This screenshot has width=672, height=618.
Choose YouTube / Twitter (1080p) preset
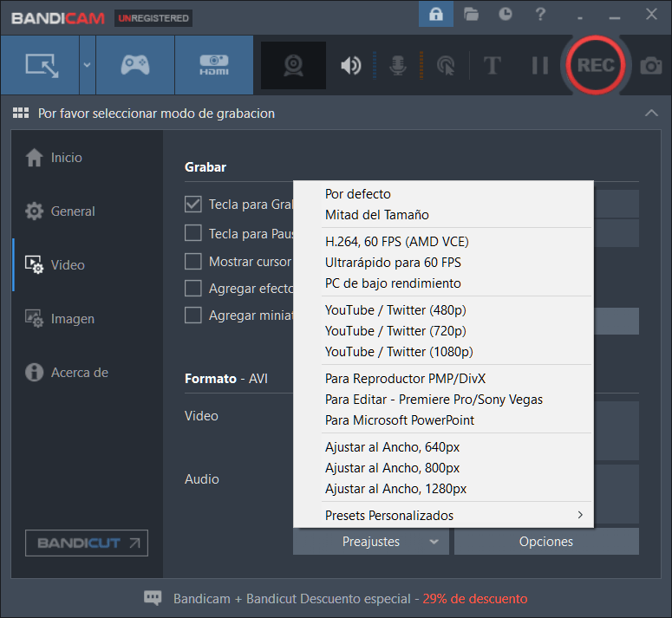click(444, 352)
